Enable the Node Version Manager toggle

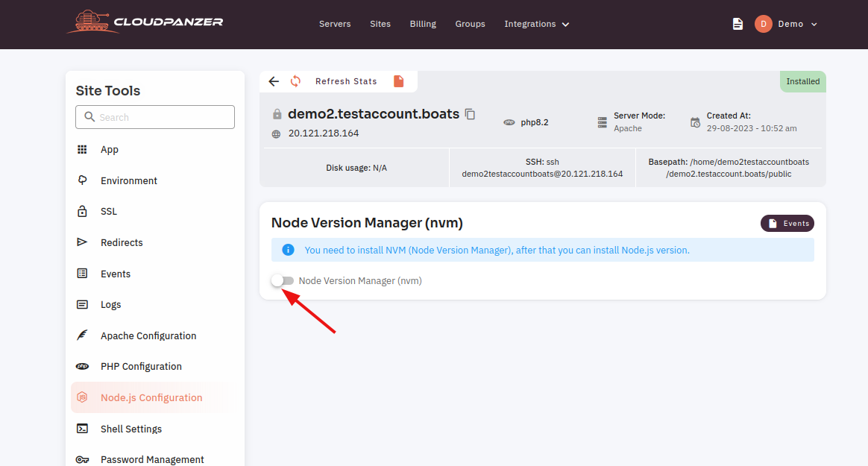tap(283, 280)
